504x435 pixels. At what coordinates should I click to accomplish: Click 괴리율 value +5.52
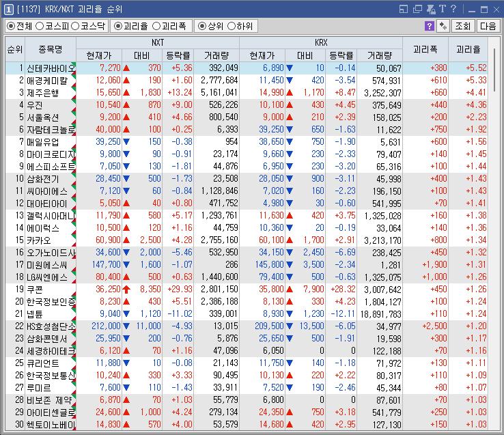tap(477, 68)
